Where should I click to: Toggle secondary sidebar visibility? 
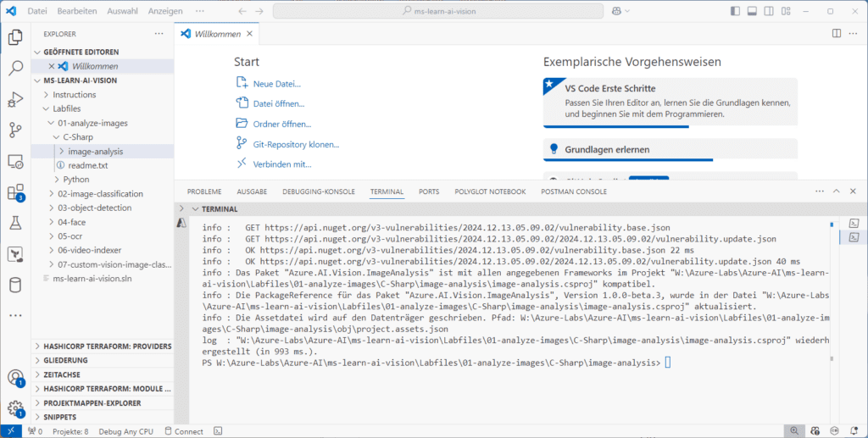point(769,11)
